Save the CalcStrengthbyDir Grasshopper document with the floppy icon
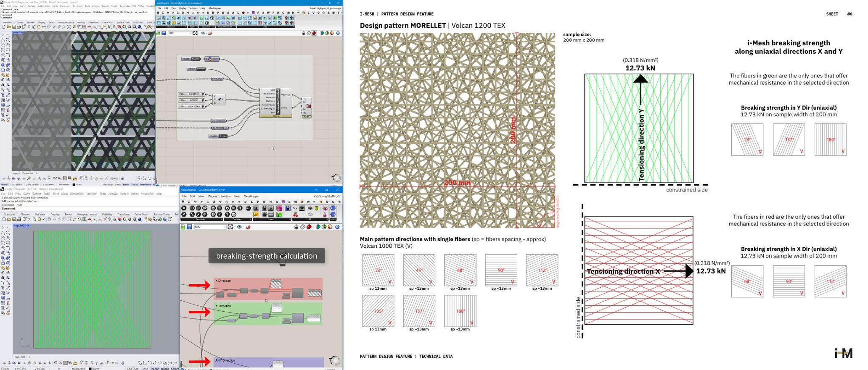868x370 pixels. (189, 227)
